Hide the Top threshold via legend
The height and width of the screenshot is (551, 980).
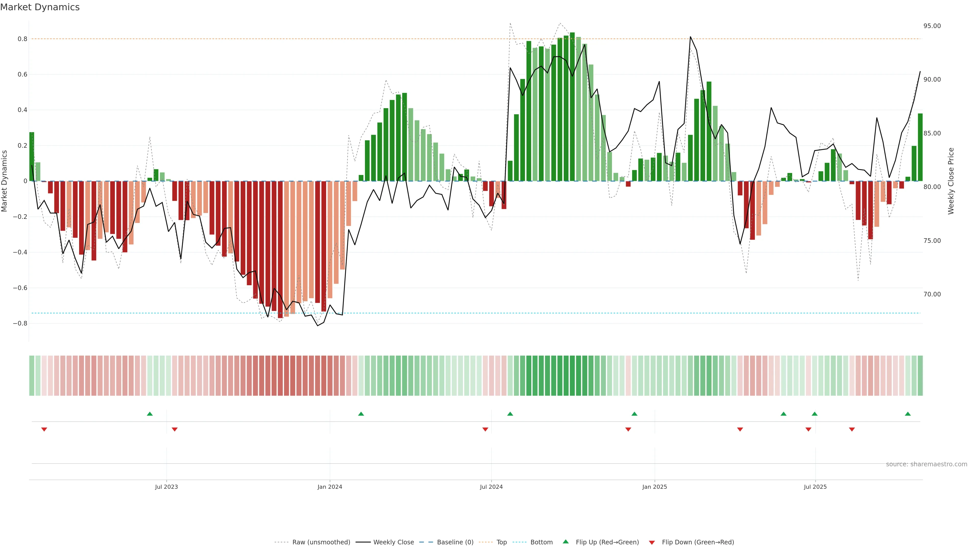pyautogui.click(x=501, y=542)
